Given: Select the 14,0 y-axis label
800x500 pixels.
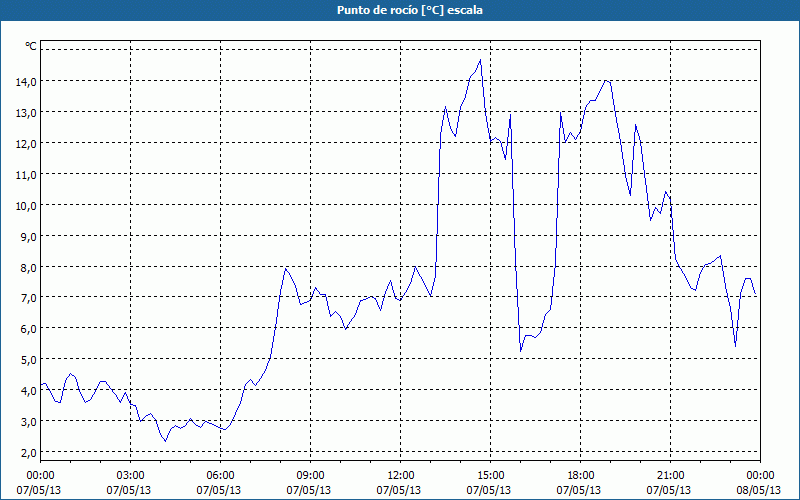Looking at the screenshot, I should pyautogui.click(x=26, y=82).
